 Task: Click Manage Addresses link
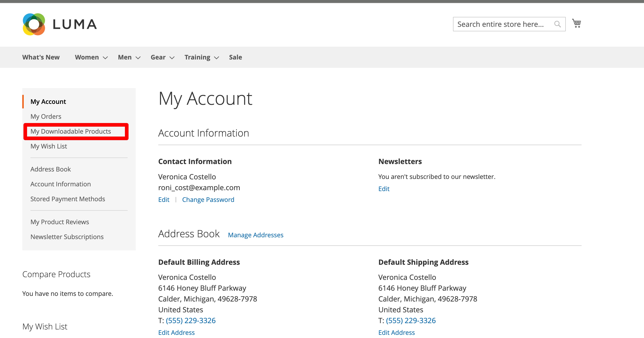pyautogui.click(x=255, y=235)
